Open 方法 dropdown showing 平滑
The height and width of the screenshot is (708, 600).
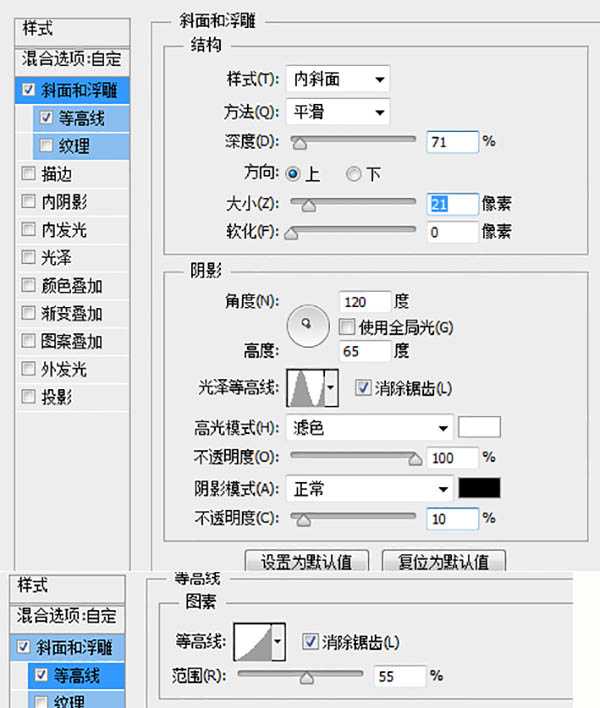tap(338, 112)
